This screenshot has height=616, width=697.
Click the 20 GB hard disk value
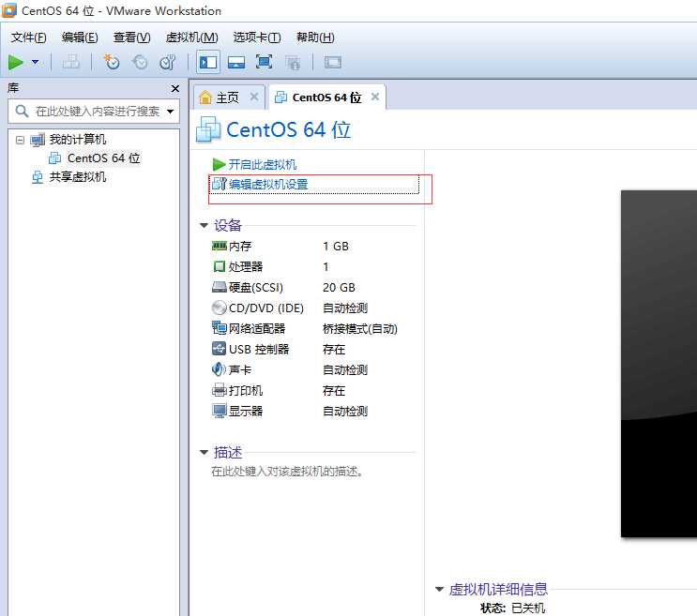pyautogui.click(x=339, y=287)
